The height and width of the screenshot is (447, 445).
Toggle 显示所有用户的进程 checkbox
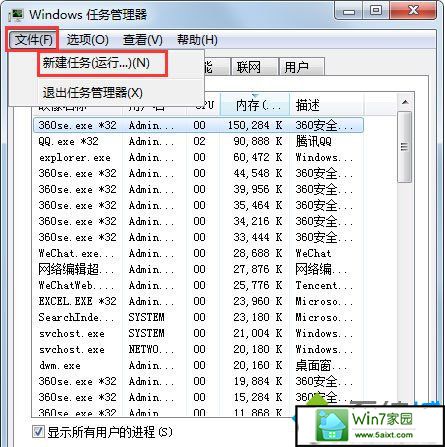tap(38, 431)
